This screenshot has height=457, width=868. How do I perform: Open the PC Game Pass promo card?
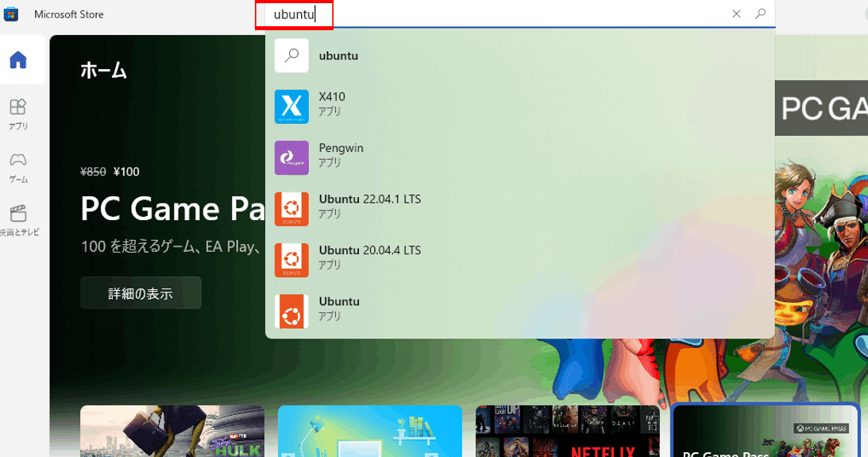(765, 431)
